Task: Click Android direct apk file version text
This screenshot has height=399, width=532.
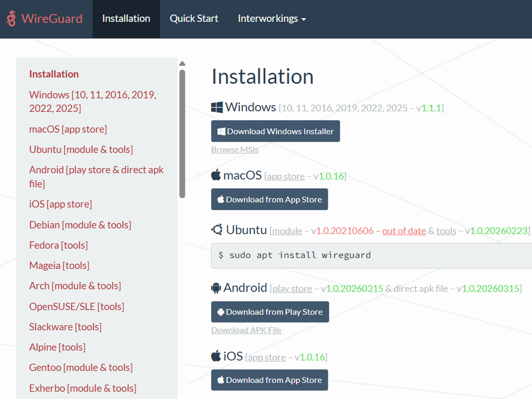Action: point(488,289)
